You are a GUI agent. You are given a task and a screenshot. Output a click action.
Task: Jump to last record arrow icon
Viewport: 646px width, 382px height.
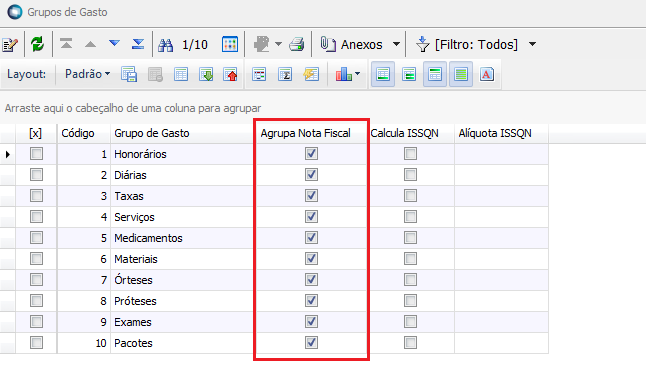click(x=138, y=44)
